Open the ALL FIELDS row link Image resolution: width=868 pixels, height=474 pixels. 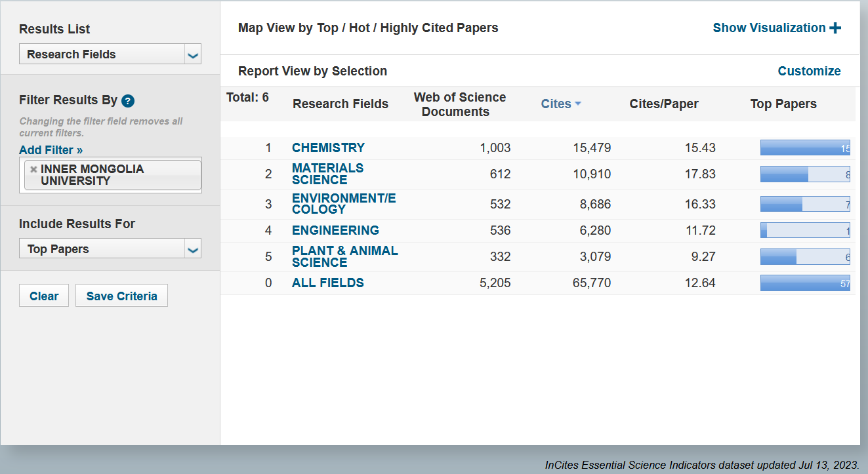[327, 283]
